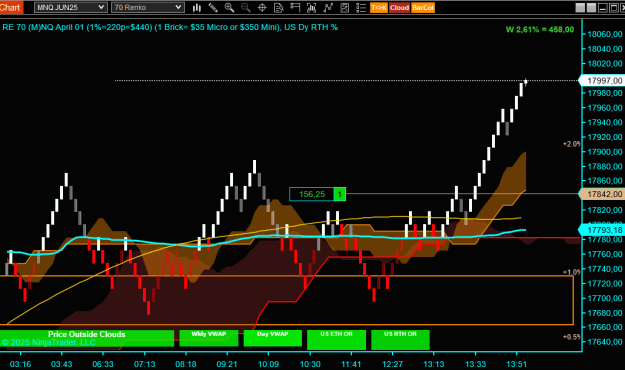Click the 03:16 time axis label
Viewport: 625px width, 370px height.
coord(20,364)
